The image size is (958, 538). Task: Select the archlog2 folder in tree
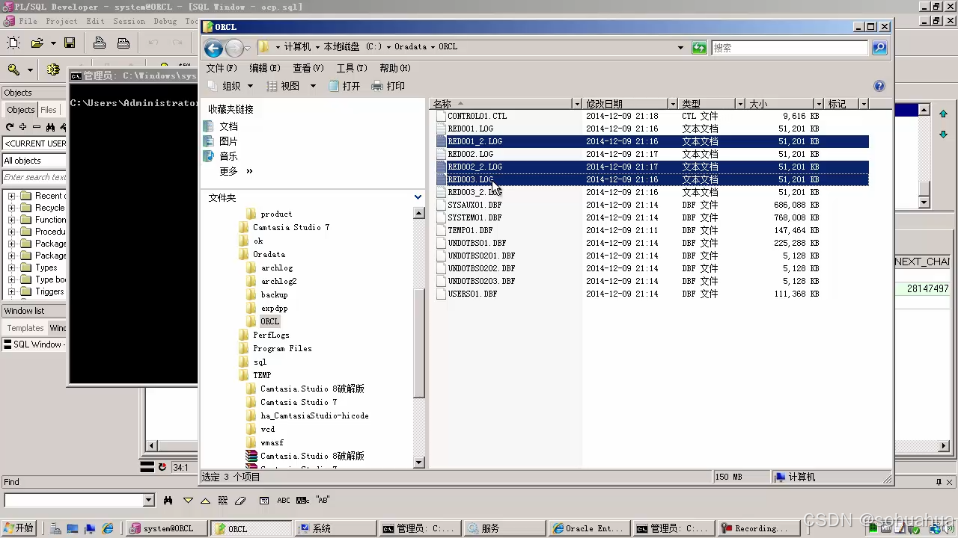(279, 282)
